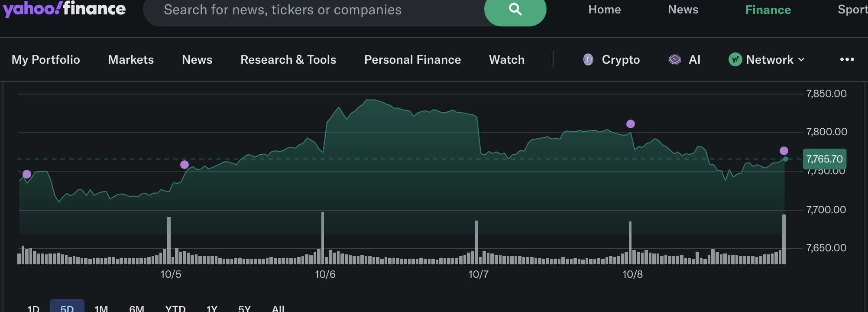Select the event marker above 10/8

pos(631,124)
